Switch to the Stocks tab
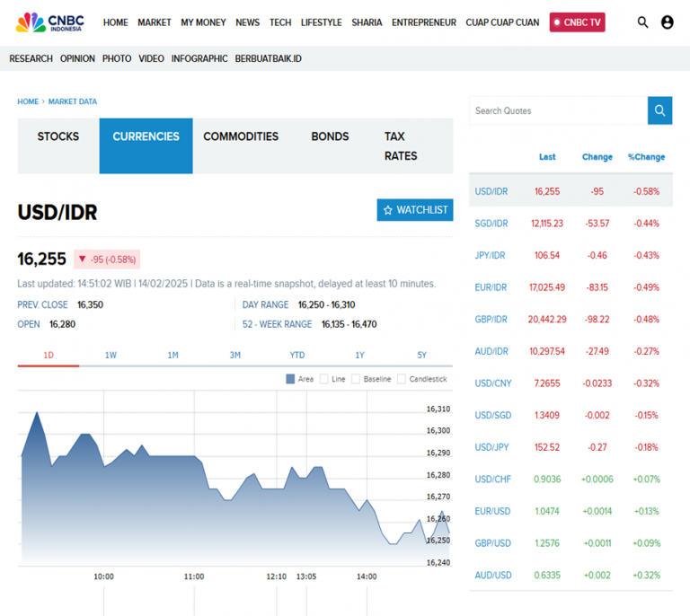This screenshot has width=690, height=616. tap(58, 137)
